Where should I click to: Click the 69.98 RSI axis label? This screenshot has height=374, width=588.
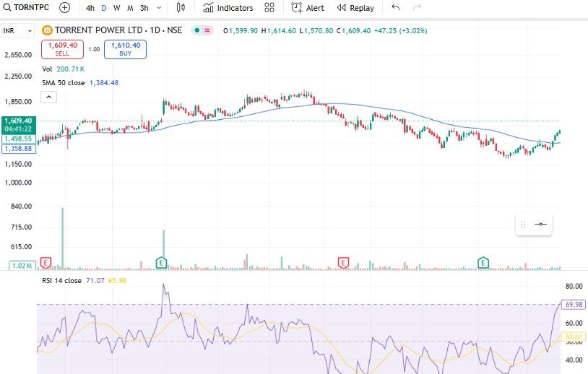[574, 304]
